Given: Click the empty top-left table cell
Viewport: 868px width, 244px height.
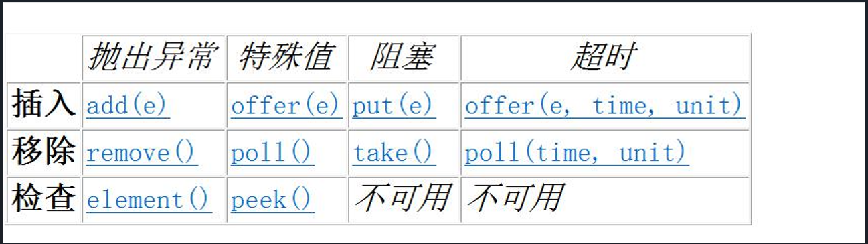Looking at the screenshot, I should click(x=44, y=58).
